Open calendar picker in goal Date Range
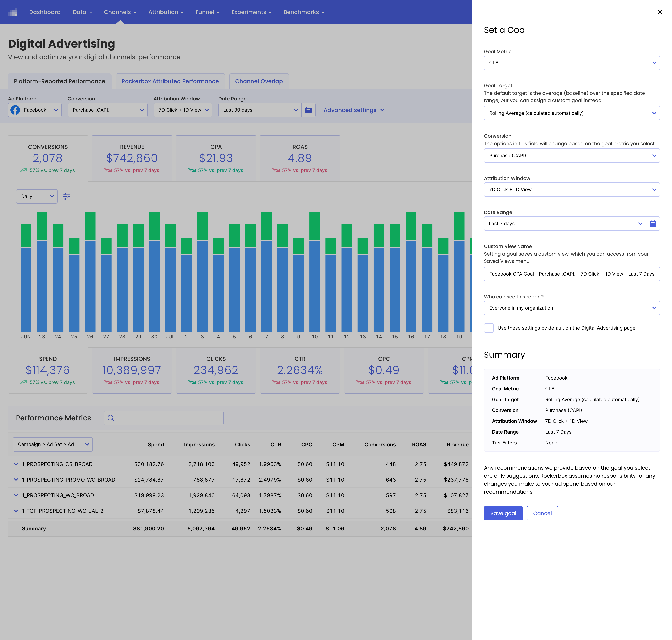The height and width of the screenshot is (640, 672). pos(653,223)
